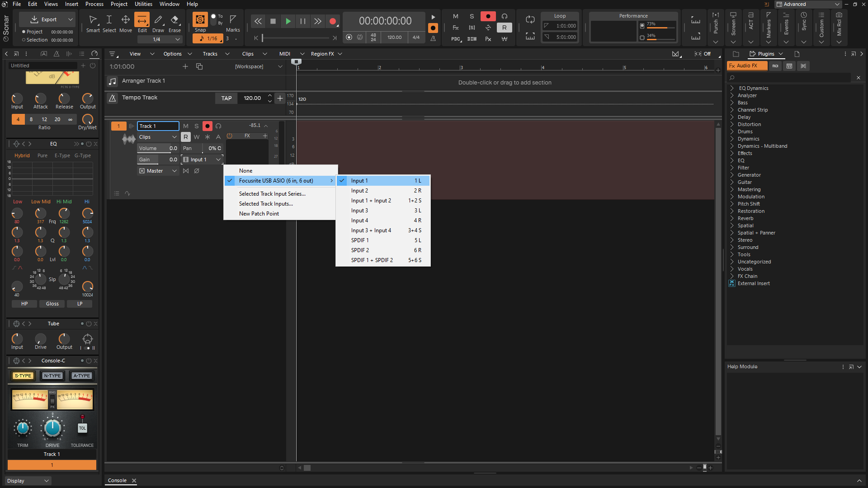Click the TAP tempo button

pos(226,98)
